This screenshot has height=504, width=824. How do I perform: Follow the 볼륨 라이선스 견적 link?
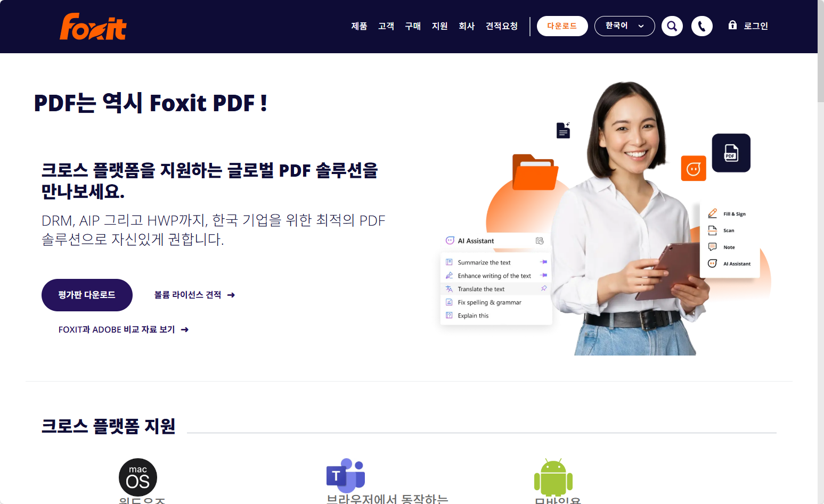pos(194,295)
